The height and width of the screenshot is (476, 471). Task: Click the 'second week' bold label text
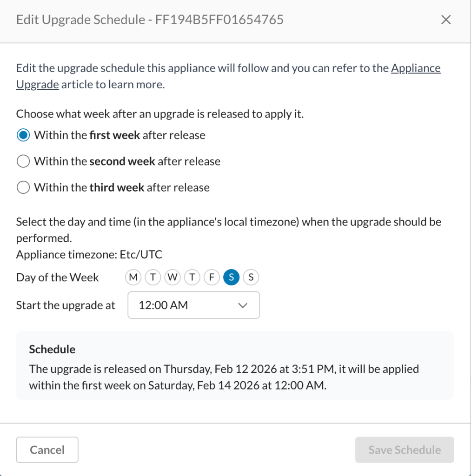pos(122,161)
